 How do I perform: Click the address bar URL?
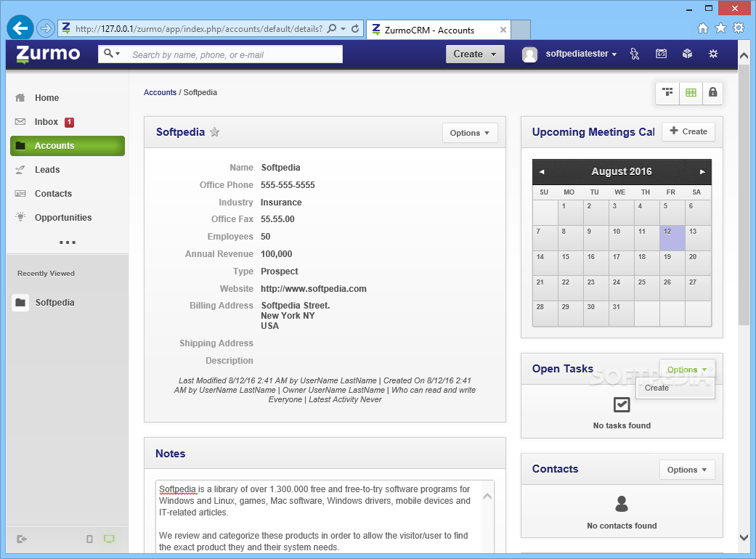(199, 29)
